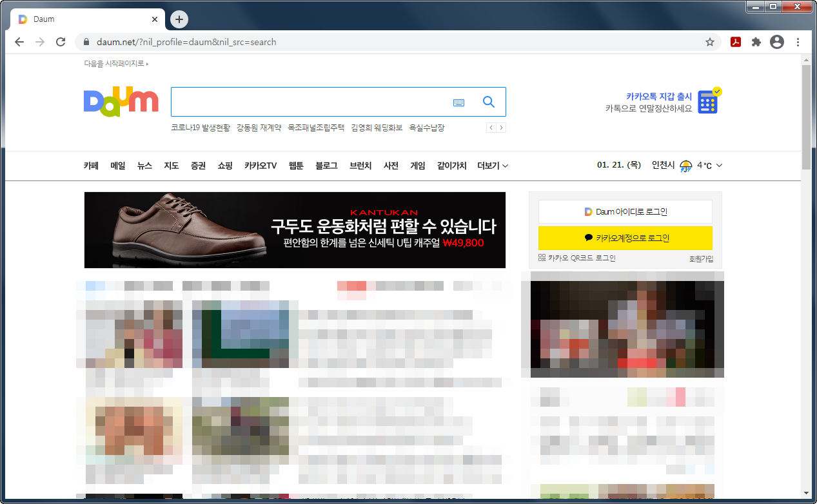The width and height of the screenshot is (817, 504).
Task: Open the 카페 menu item
Action: click(x=91, y=166)
